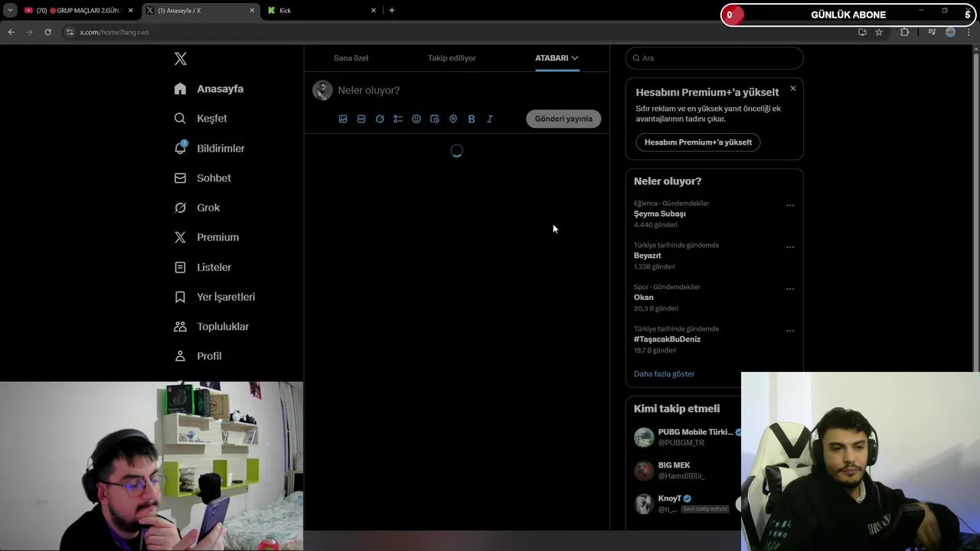The height and width of the screenshot is (551, 980).
Task: Open Profil page
Action: coord(198,356)
